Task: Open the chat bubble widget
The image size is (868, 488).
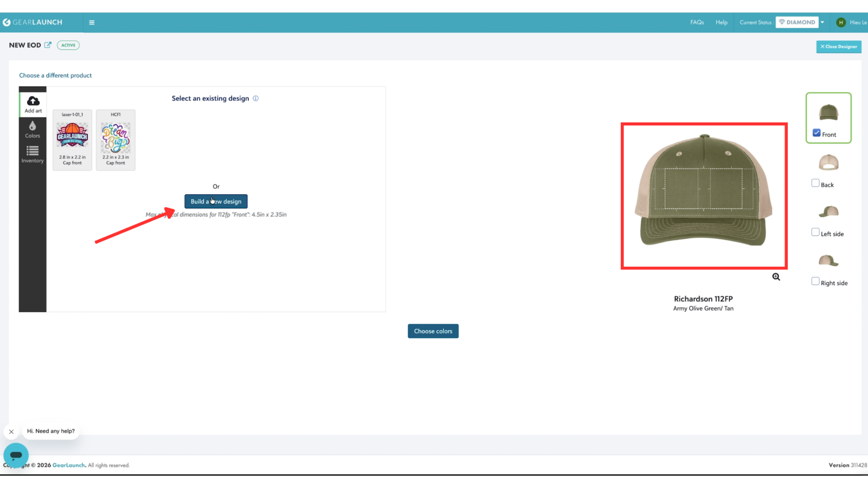Action: (16, 455)
